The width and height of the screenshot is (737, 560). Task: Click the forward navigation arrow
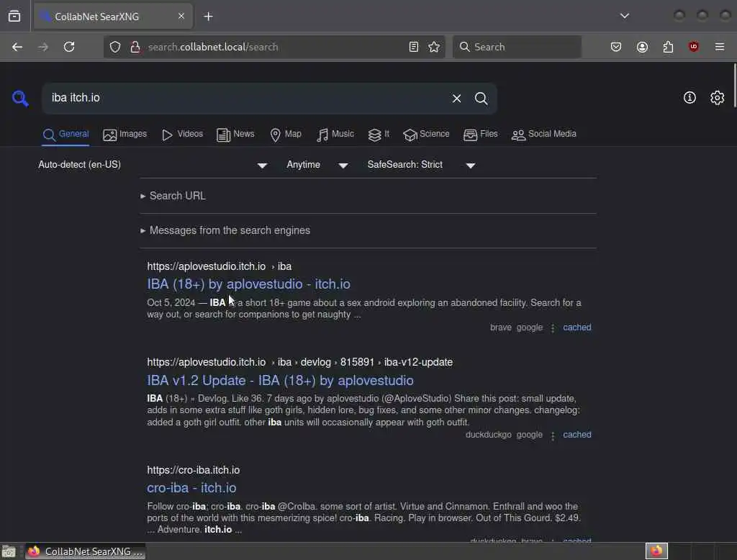coord(43,47)
